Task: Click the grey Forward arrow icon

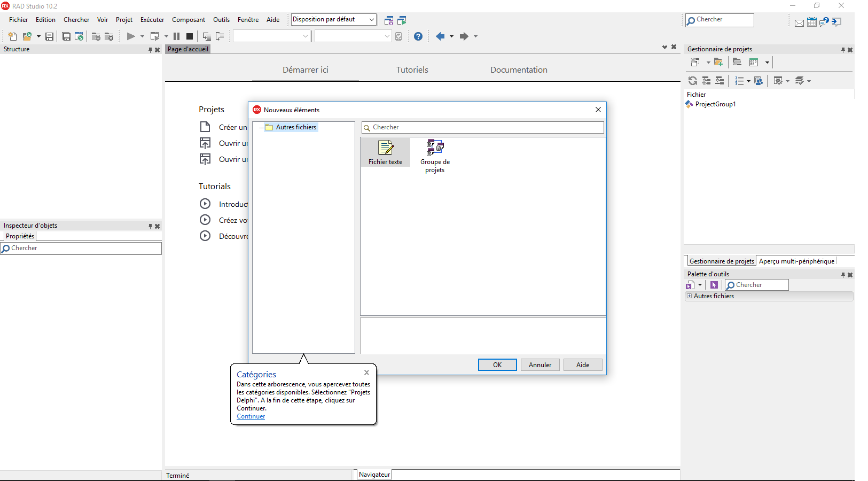Action: coord(464,36)
